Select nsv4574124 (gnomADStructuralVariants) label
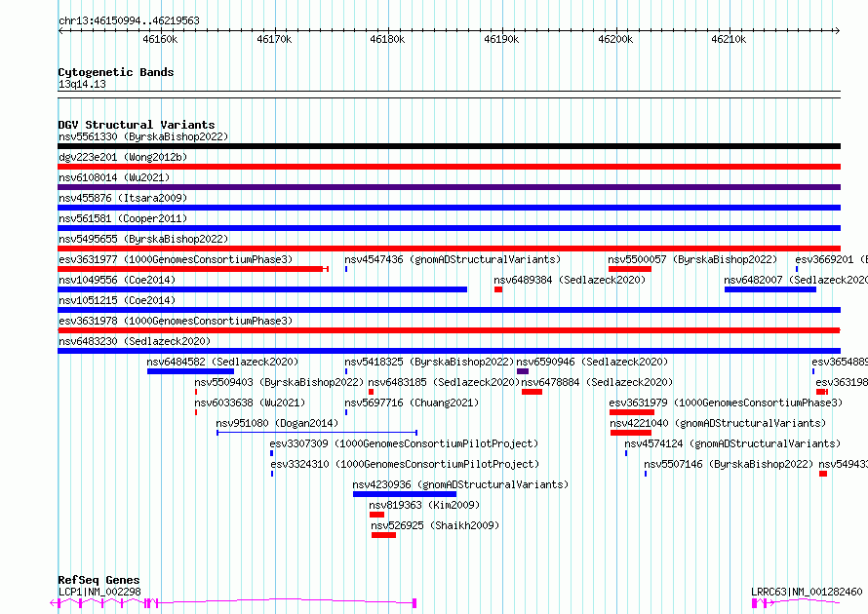Image resolution: width=868 pixels, height=614 pixels. [x=732, y=443]
